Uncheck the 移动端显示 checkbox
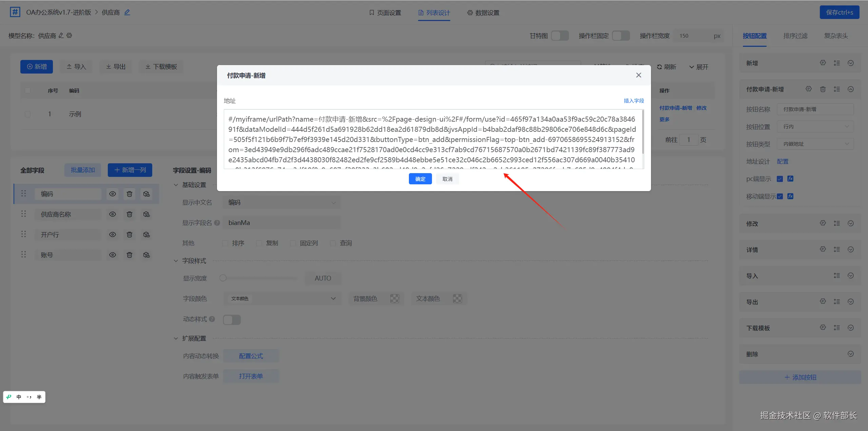 [x=780, y=196]
